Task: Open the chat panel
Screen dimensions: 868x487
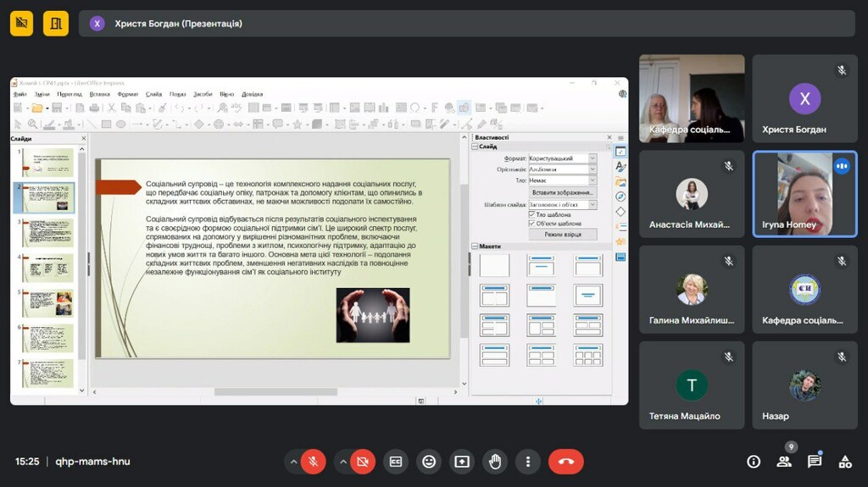Action: (x=815, y=462)
